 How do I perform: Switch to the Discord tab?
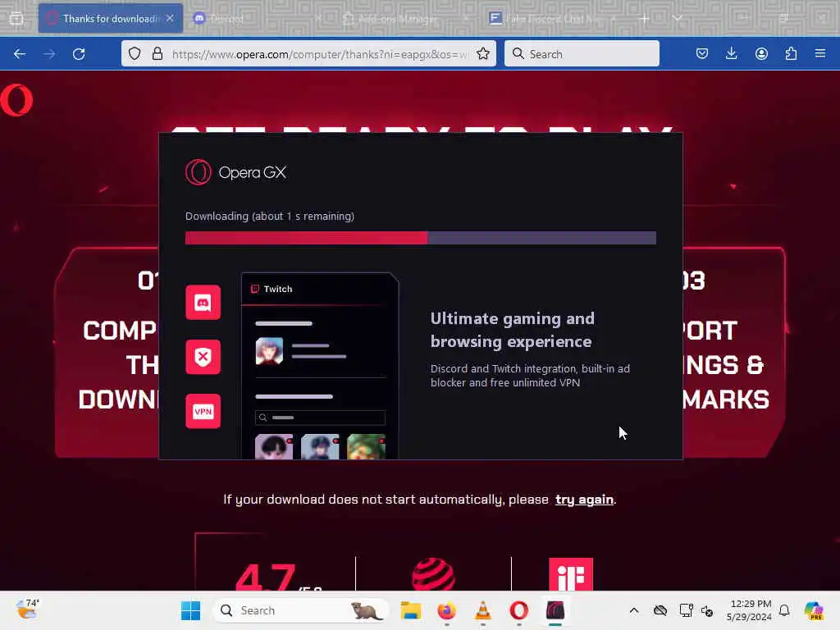257,18
